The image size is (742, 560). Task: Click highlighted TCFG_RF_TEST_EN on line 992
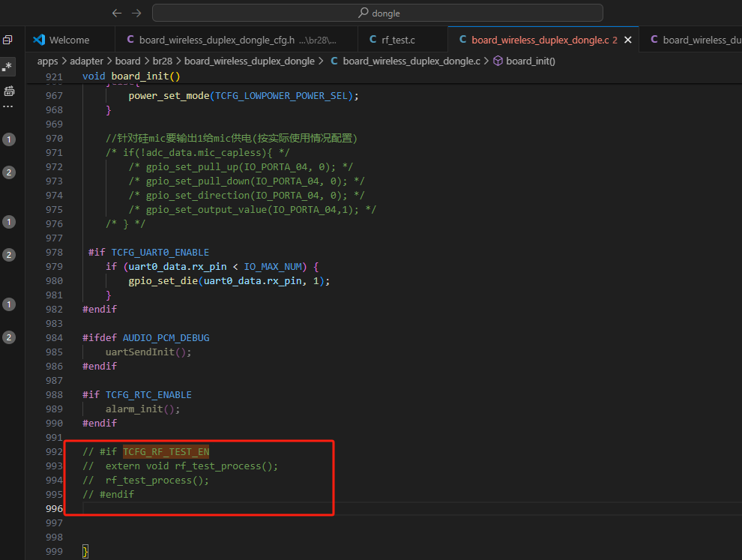166,451
